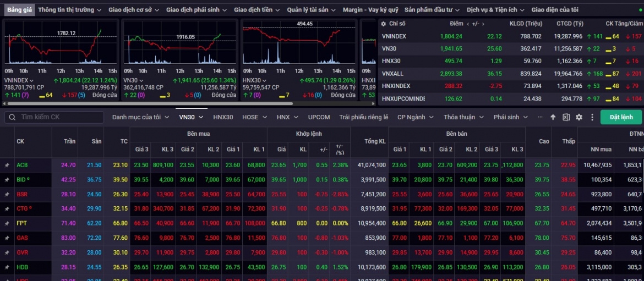Open index settings gear beside Chỉ số

click(x=384, y=24)
